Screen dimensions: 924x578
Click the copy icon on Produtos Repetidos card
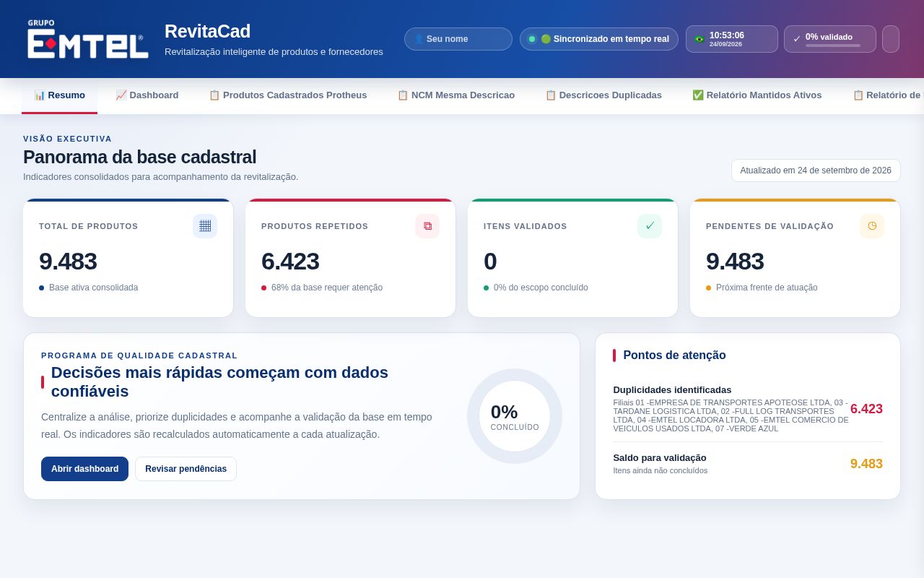pyautogui.click(x=427, y=226)
